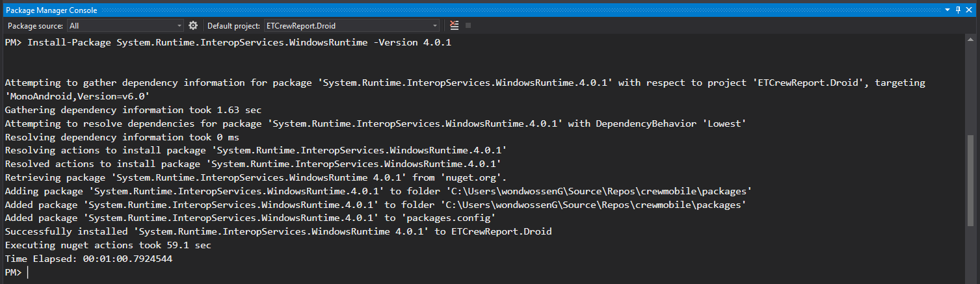This screenshot has height=284, width=980.
Task: Click the 'Default project:' label
Action: tap(233, 25)
